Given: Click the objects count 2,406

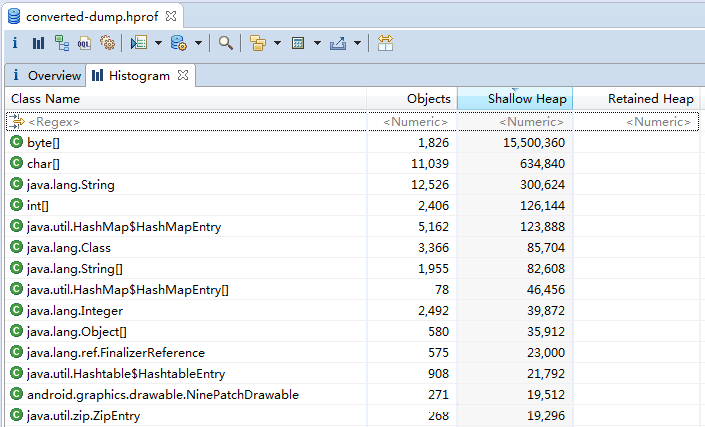Looking at the screenshot, I should [433, 206].
